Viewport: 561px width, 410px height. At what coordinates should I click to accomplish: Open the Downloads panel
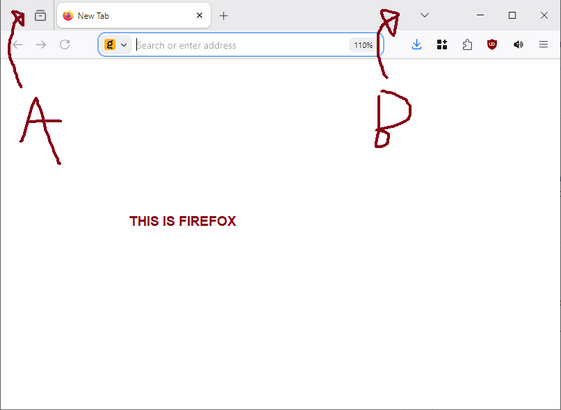(x=417, y=45)
